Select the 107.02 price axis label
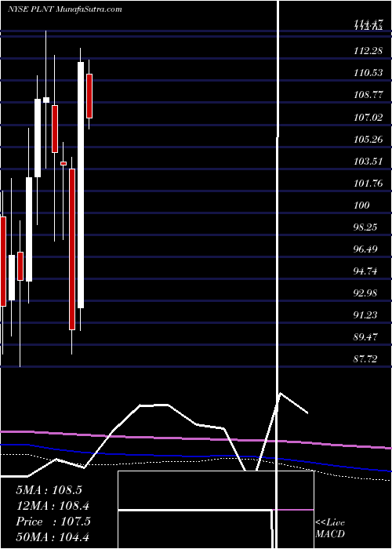 pyautogui.click(x=368, y=118)
